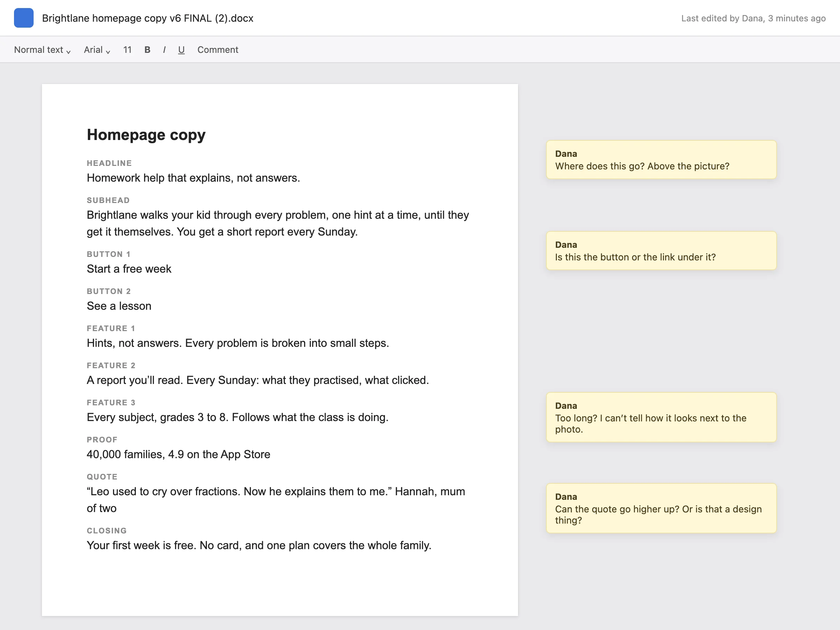Screen dimensions: 840x630
Task: Click 'Last edited by Dana' status text
Action: click(x=753, y=18)
